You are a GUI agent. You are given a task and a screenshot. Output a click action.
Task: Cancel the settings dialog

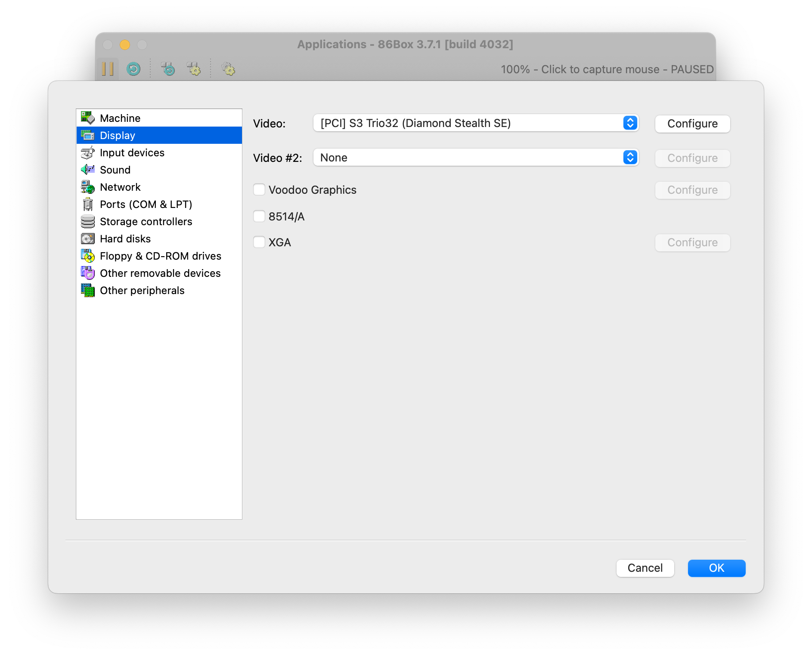pos(645,568)
